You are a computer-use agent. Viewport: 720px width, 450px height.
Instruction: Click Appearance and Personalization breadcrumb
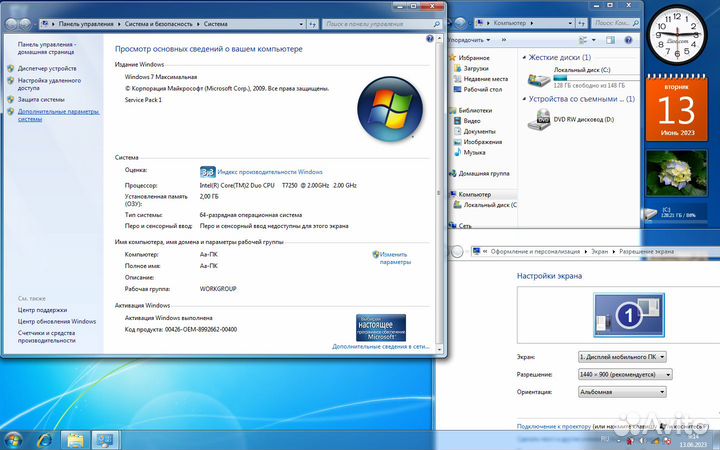535,252
